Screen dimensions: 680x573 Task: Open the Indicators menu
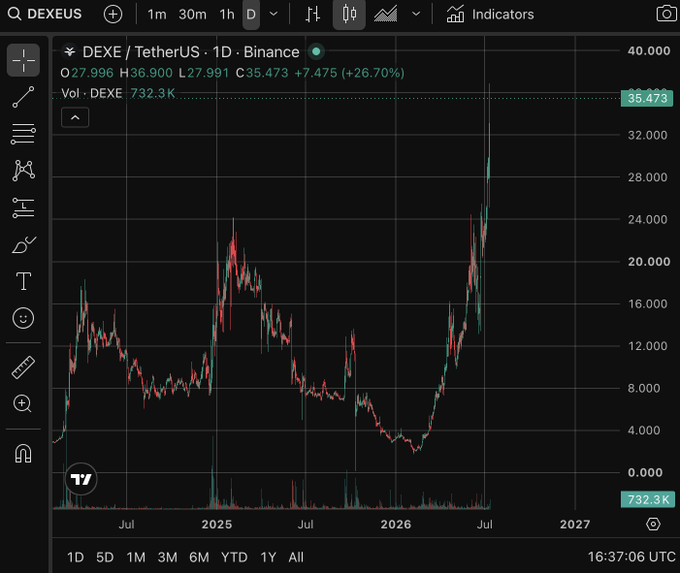(490, 14)
